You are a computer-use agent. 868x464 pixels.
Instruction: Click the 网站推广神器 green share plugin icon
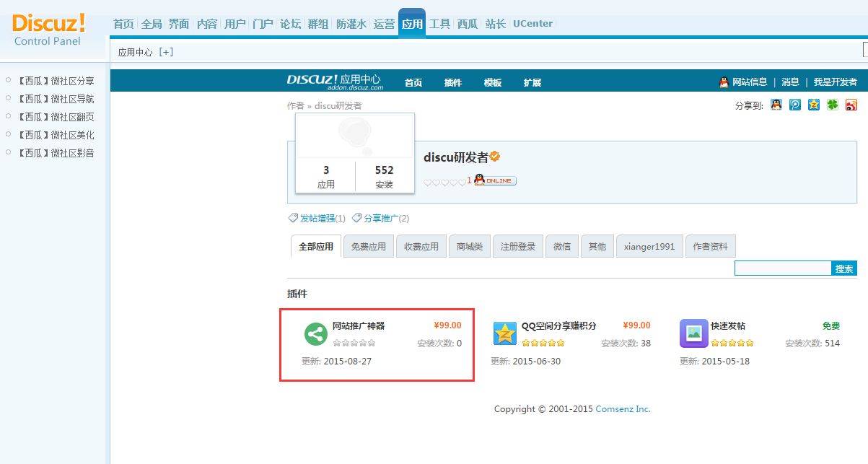coord(315,334)
